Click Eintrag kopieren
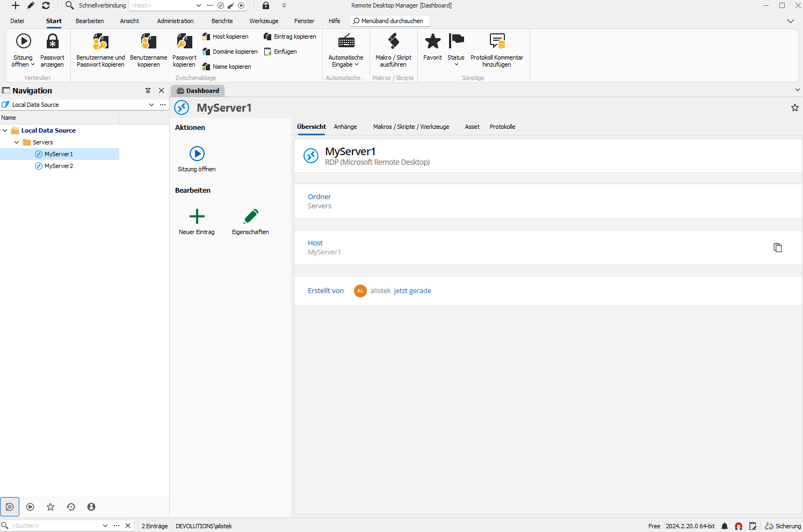The width and height of the screenshot is (803, 532). coord(290,37)
